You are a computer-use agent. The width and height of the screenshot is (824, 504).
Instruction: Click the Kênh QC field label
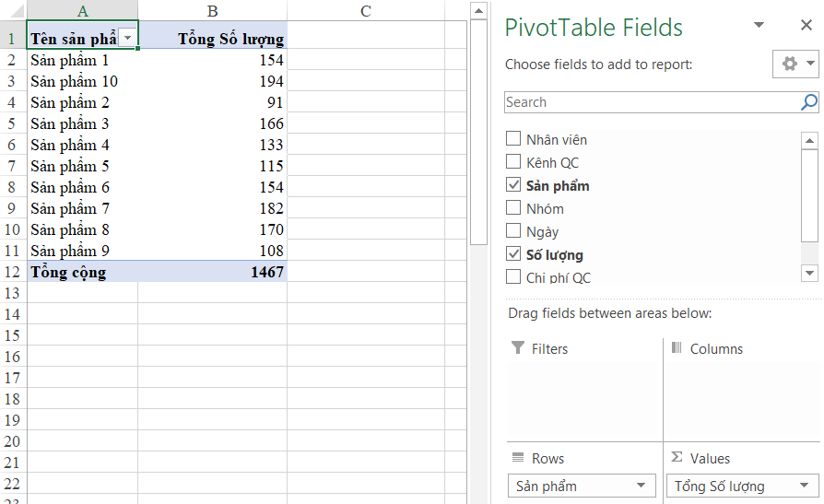552,163
